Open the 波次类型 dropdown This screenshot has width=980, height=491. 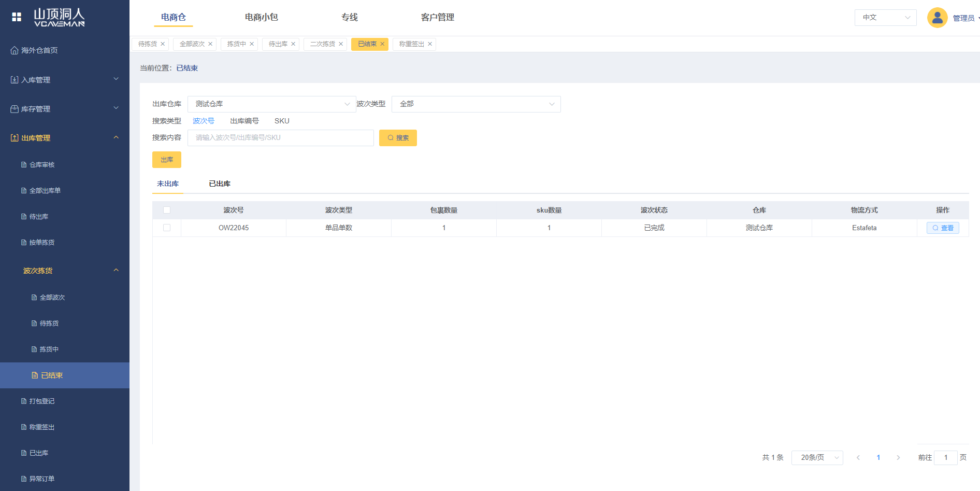pos(475,104)
